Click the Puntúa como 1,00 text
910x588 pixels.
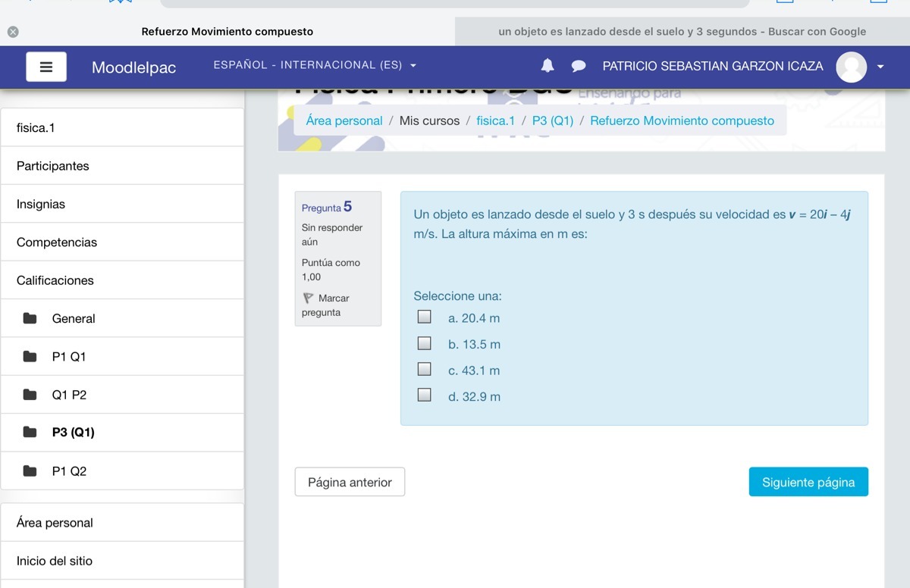pyautogui.click(x=331, y=270)
